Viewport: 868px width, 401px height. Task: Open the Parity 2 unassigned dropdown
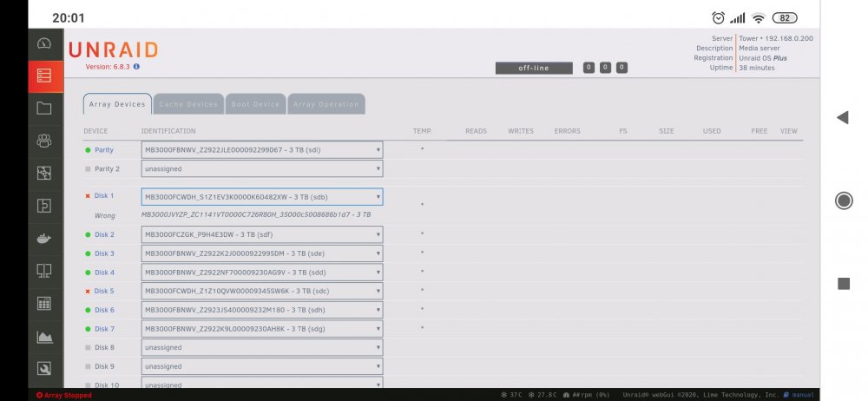coord(262,168)
